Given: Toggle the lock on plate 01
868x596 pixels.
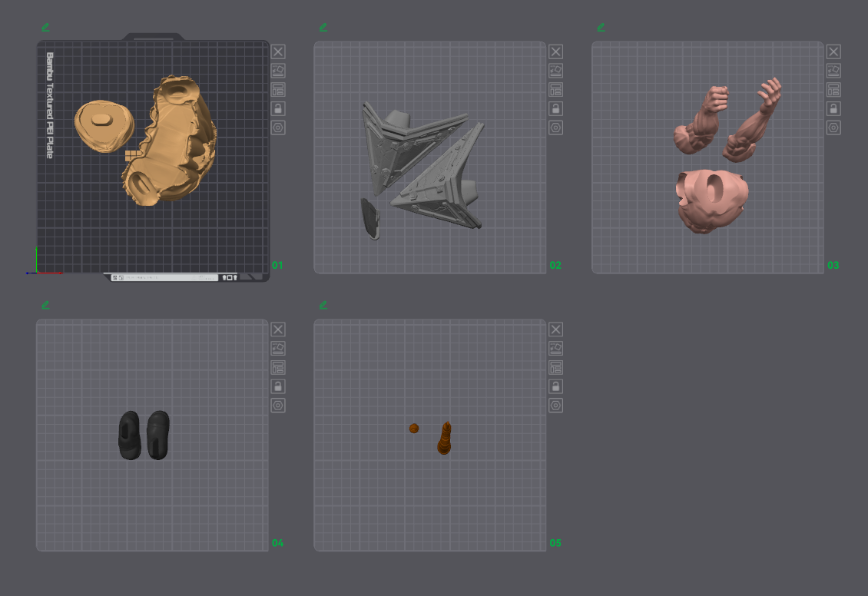Looking at the screenshot, I should click(x=278, y=108).
